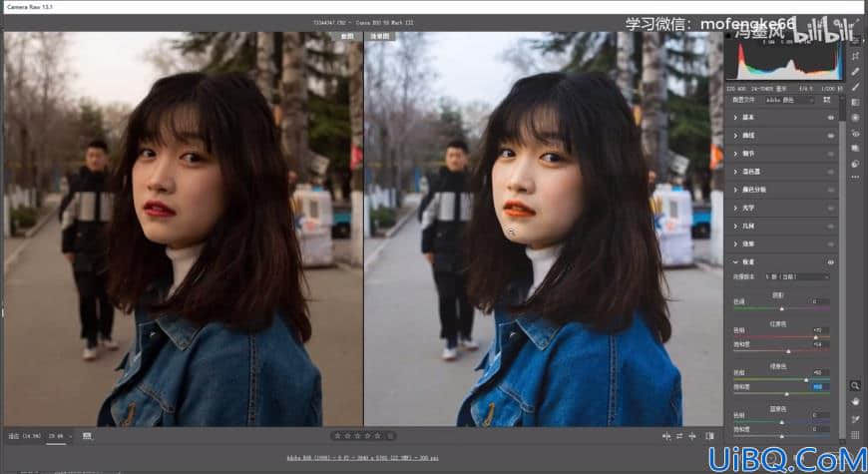This screenshot has height=474, width=868.
Task: Click the red primary 饱和度 saturation slider
Action: (x=781, y=351)
